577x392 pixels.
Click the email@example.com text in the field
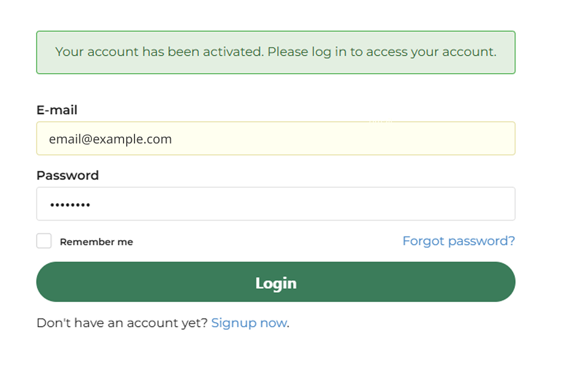pyautogui.click(x=110, y=139)
